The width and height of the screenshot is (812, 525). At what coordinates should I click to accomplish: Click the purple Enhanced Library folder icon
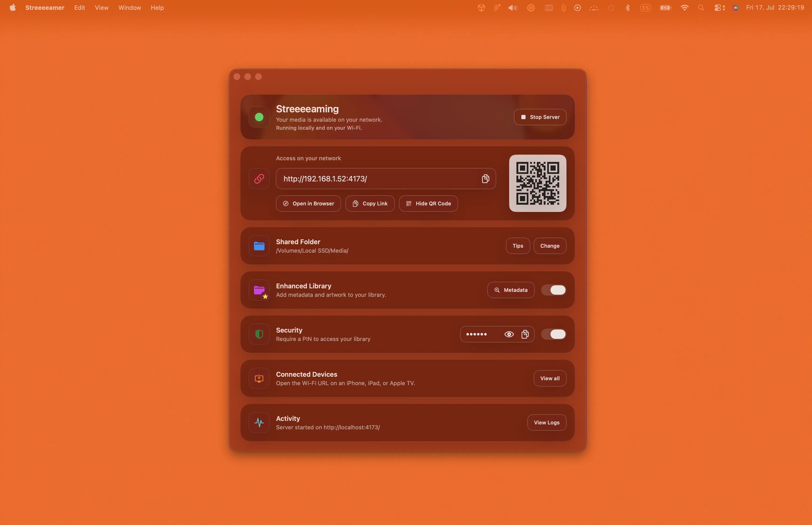click(x=259, y=290)
